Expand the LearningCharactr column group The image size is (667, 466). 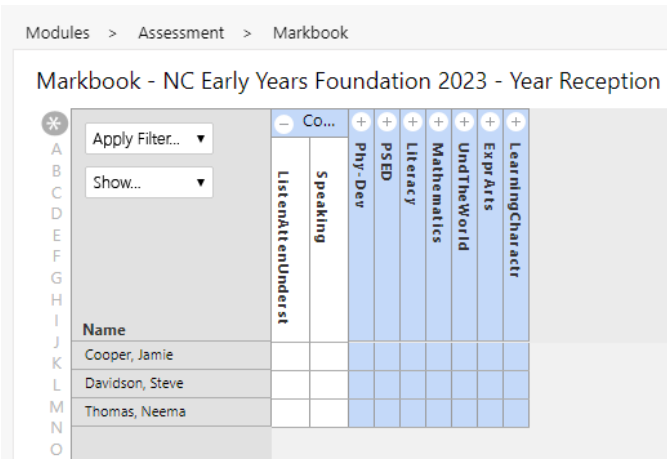(515, 122)
